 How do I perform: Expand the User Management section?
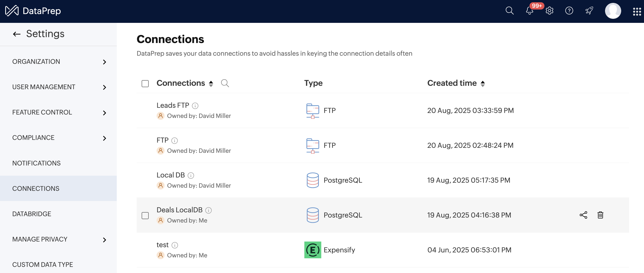pyautogui.click(x=105, y=87)
